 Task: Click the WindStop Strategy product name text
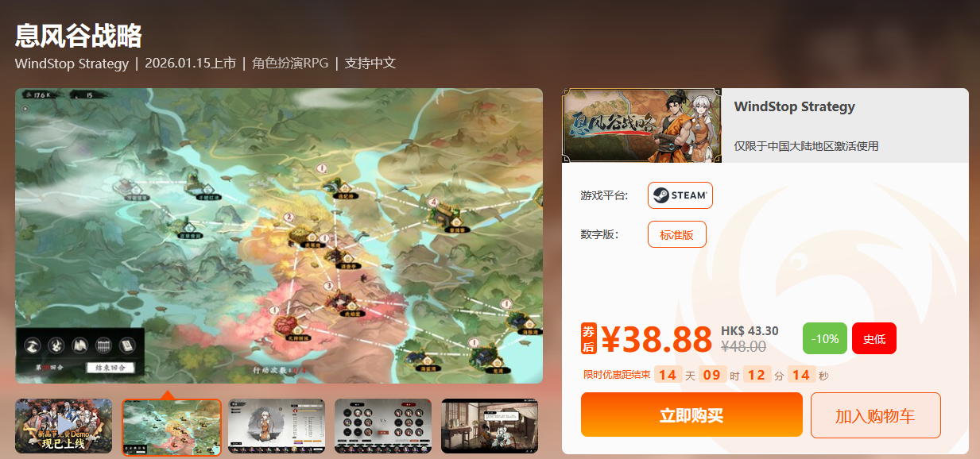[795, 106]
